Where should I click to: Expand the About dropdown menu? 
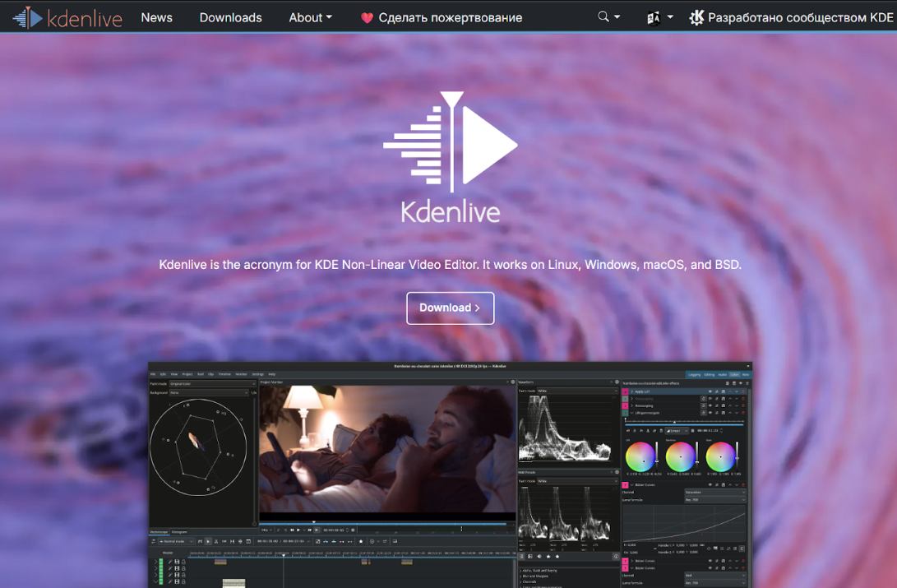point(310,18)
